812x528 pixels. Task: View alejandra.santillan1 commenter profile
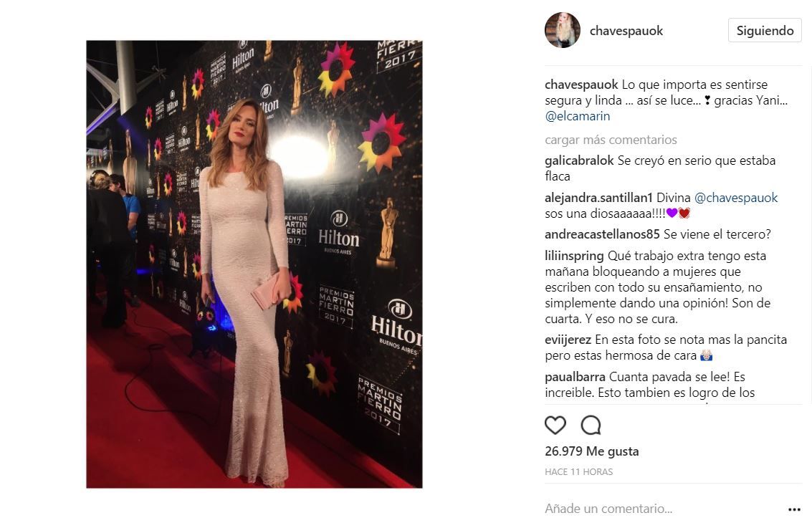pos(598,198)
